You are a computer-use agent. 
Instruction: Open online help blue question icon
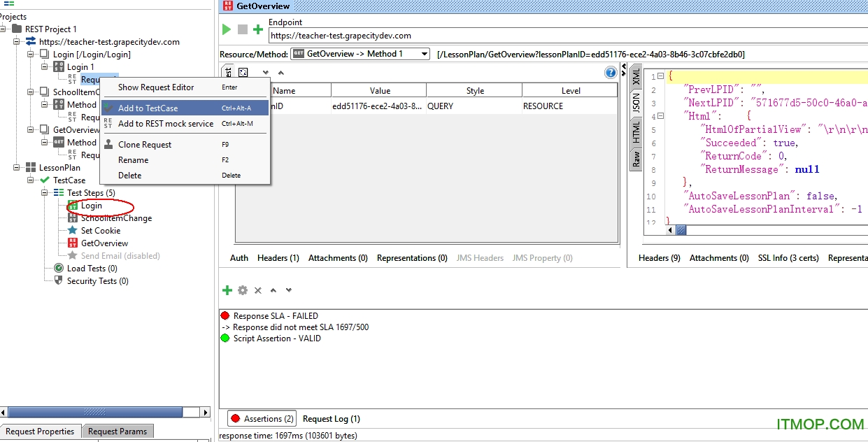click(x=611, y=72)
